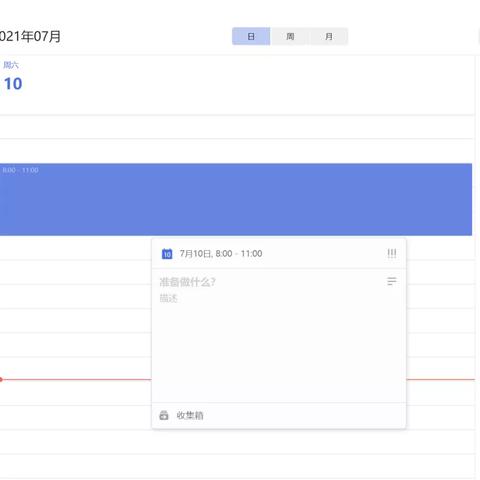Switch to the 周 week view tab
The image size is (480, 480).
pos(290,36)
